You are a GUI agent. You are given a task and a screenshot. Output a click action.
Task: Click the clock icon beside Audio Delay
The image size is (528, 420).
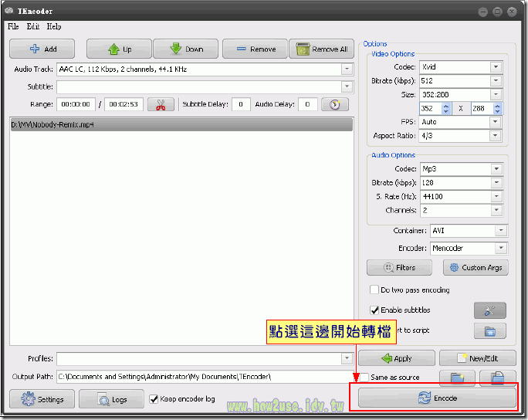coord(335,105)
